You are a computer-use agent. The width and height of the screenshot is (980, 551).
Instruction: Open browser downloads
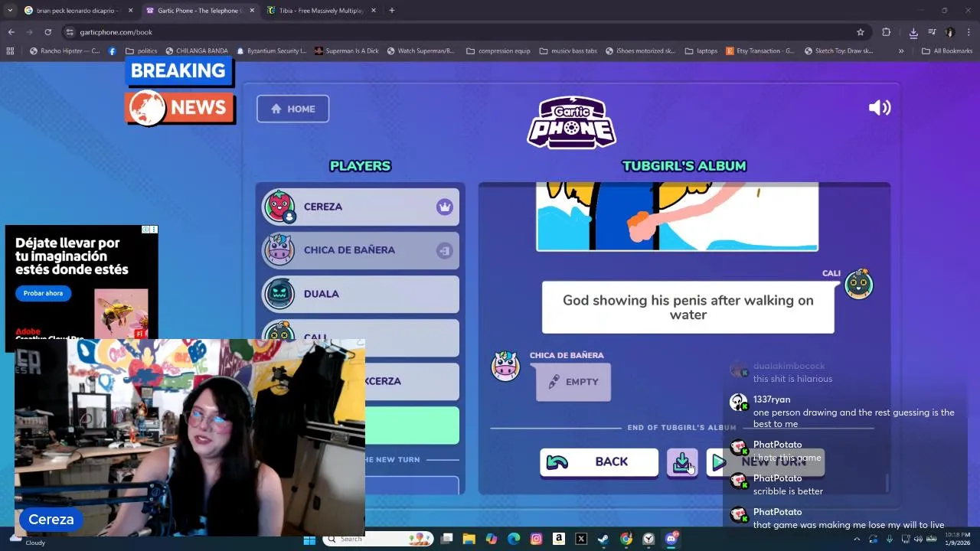[x=913, y=32]
